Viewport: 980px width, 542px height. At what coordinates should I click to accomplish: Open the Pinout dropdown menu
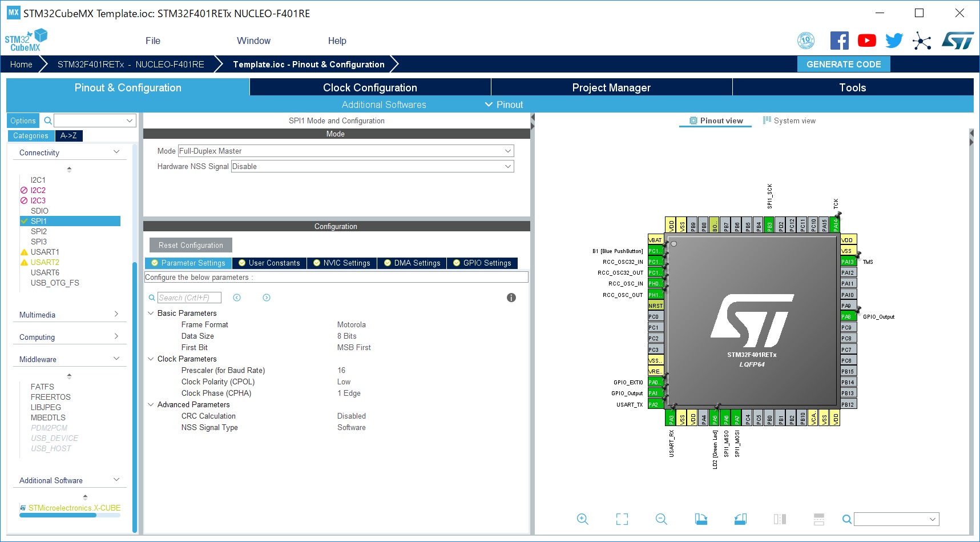click(x=504, y=105)
